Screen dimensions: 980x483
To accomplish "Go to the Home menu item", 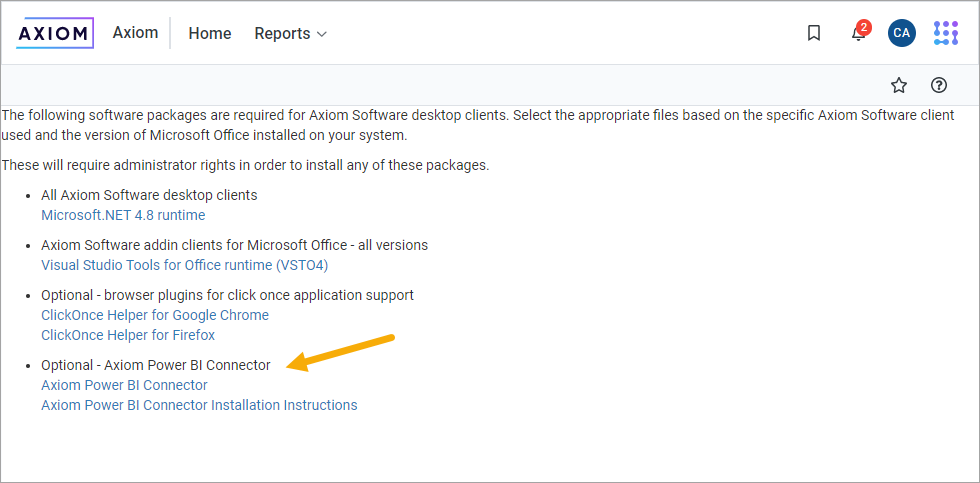I will click(x=210, y=33).
